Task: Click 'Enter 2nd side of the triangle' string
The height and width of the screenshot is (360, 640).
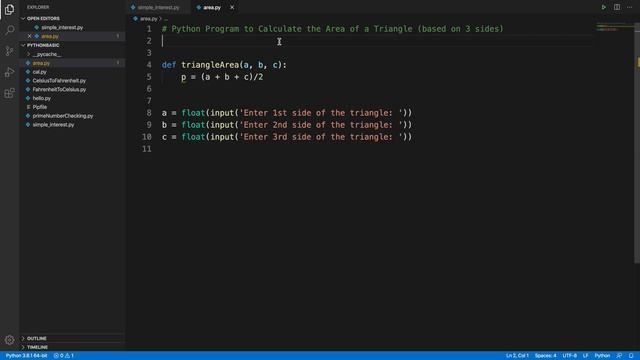Action: tap(320, 125)
